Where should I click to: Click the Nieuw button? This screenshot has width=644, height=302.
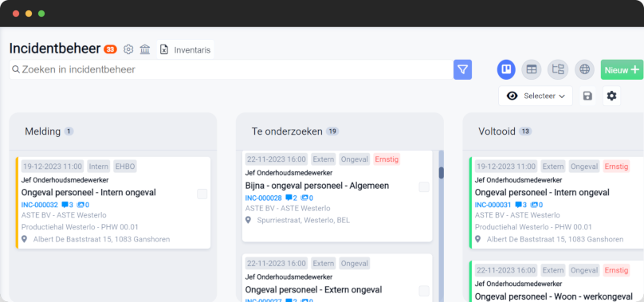(x=622, y=70)
